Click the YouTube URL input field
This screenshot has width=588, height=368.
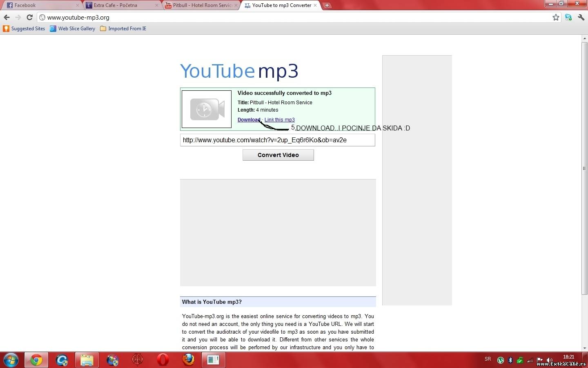[277, 140]
